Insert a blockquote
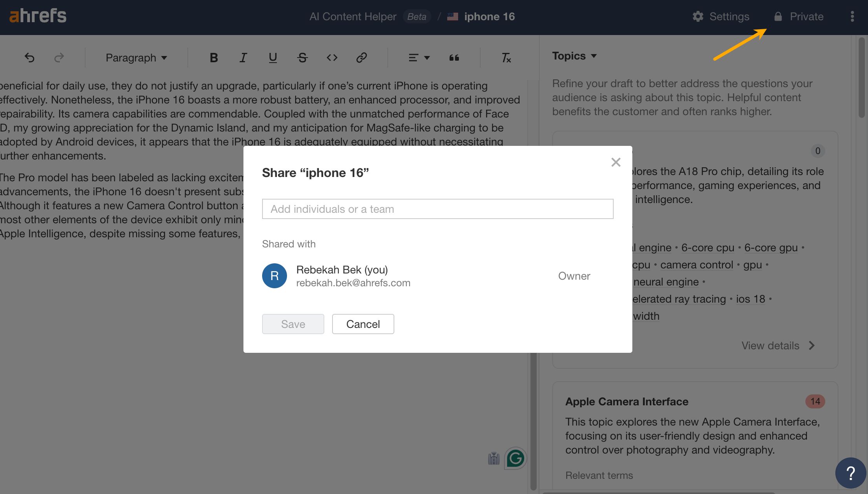The height and width of the screenshot is (494, 868). 454,58
